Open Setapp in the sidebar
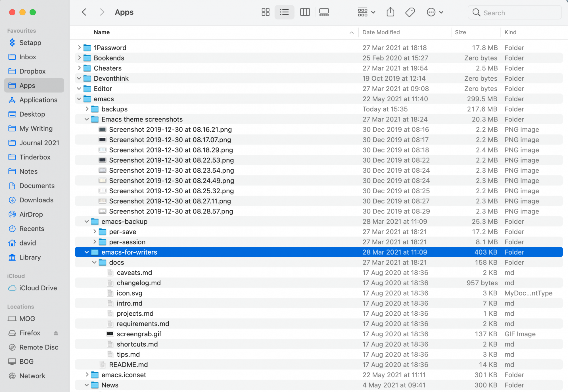 (x=34, y=43)
